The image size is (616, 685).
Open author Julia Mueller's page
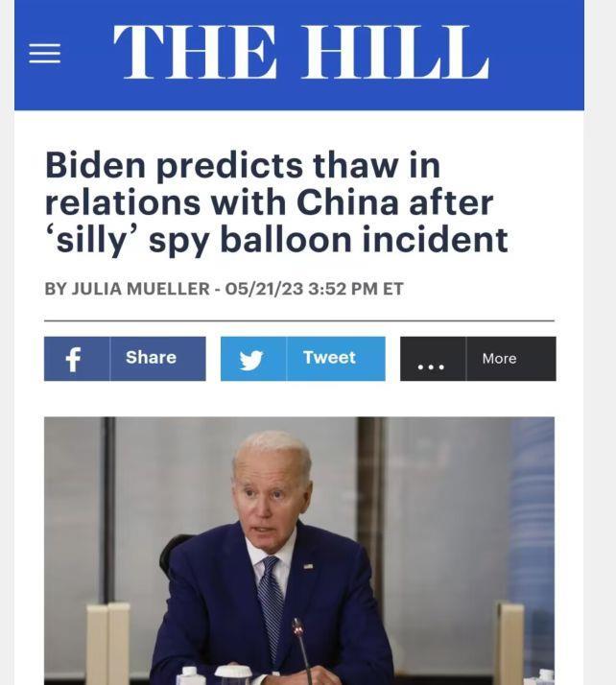[x=141, y=289]
